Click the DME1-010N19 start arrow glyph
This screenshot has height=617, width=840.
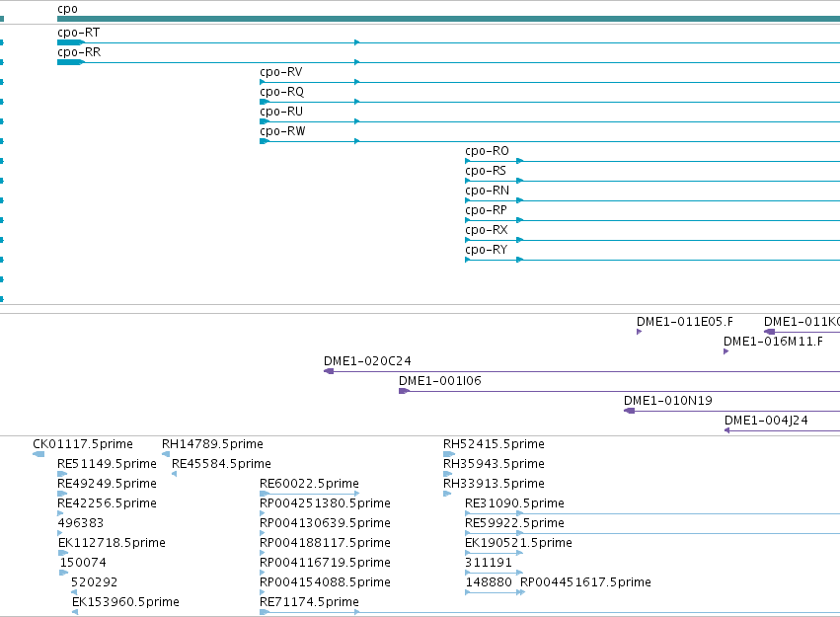tap(630, 411)
